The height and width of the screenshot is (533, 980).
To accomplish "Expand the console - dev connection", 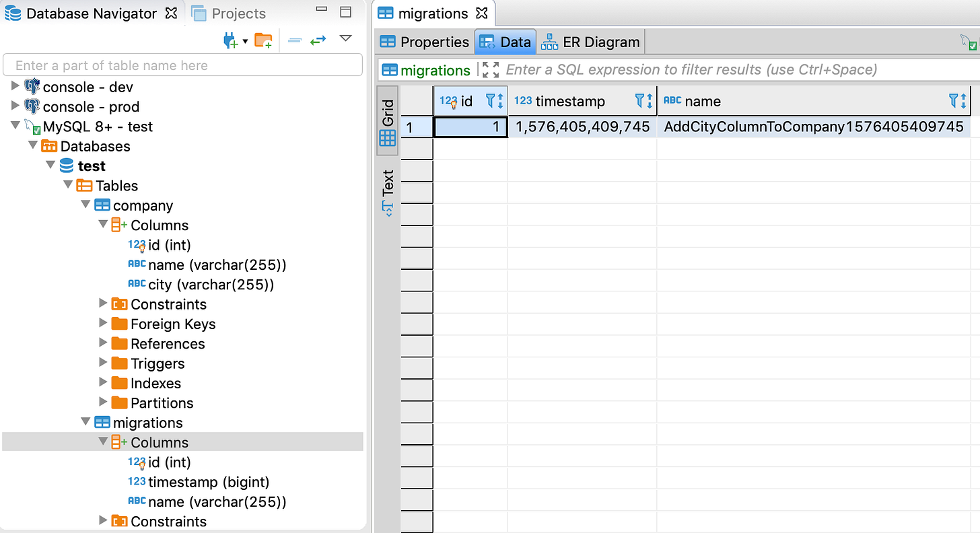I will 15,86.
